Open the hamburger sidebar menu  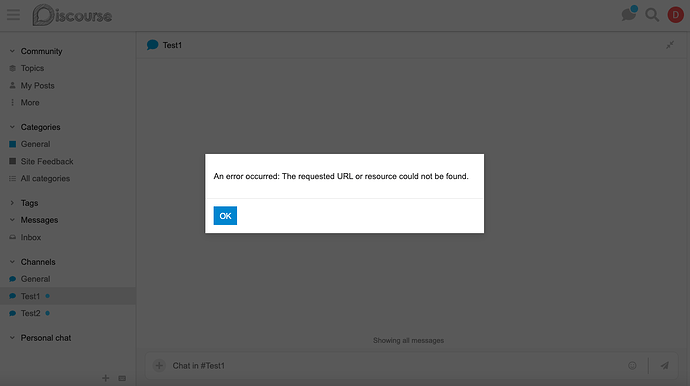pyautogui.click(x=13, y=15)
